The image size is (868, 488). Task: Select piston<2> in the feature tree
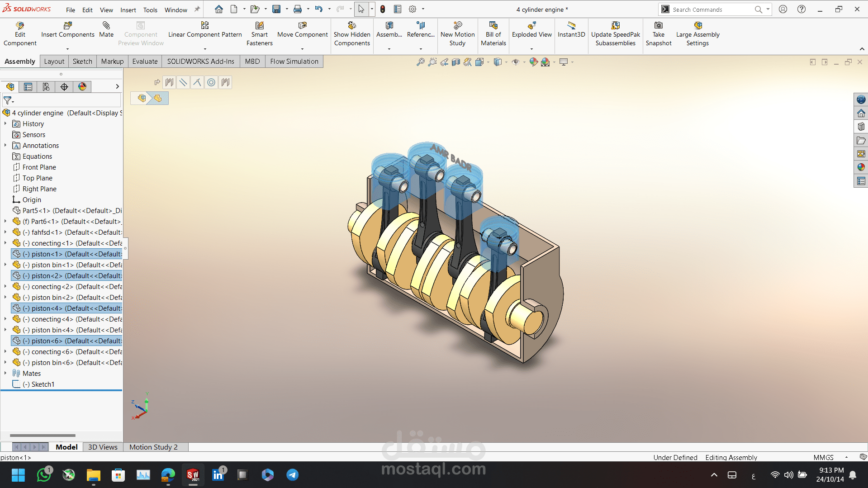pos(66,276)
